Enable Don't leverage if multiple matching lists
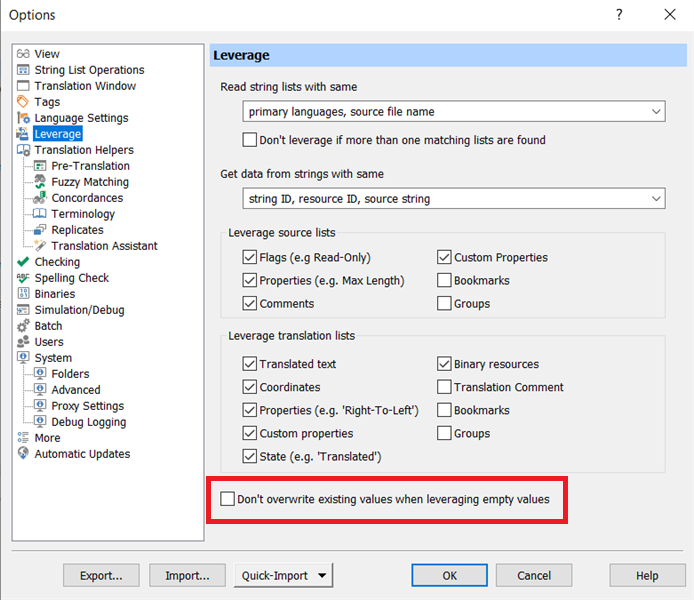Screen dimensions: 694x600 click(x=250, y=140)
